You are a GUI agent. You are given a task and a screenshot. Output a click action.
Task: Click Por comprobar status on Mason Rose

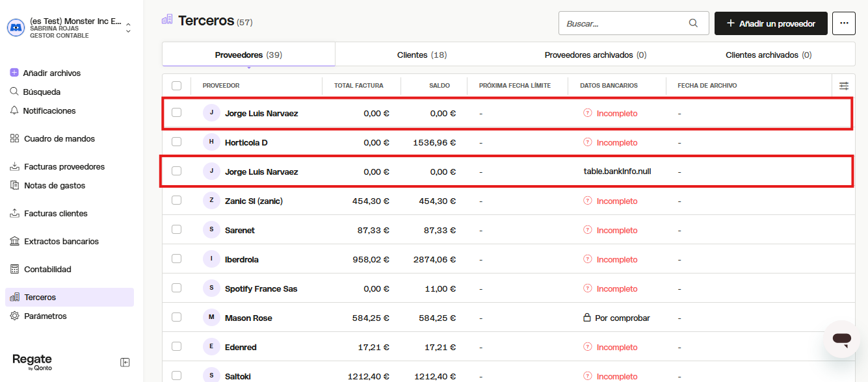616,318
